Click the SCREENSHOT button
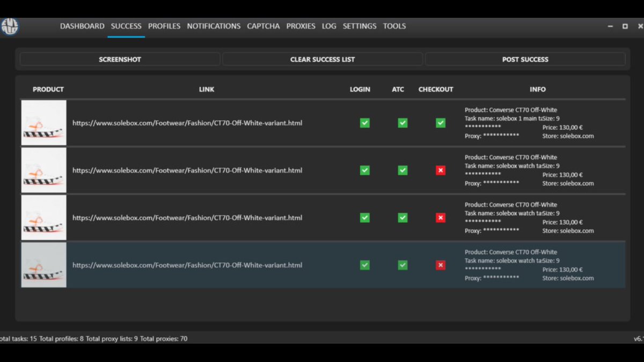The width and height of the screenshot is (644, 362). pos(120,60)
